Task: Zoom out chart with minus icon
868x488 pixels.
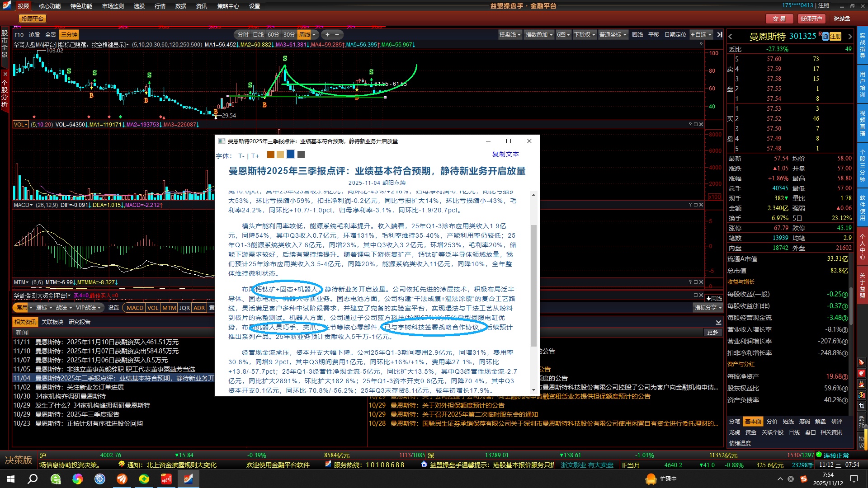Action: click(x=337, y=35)
